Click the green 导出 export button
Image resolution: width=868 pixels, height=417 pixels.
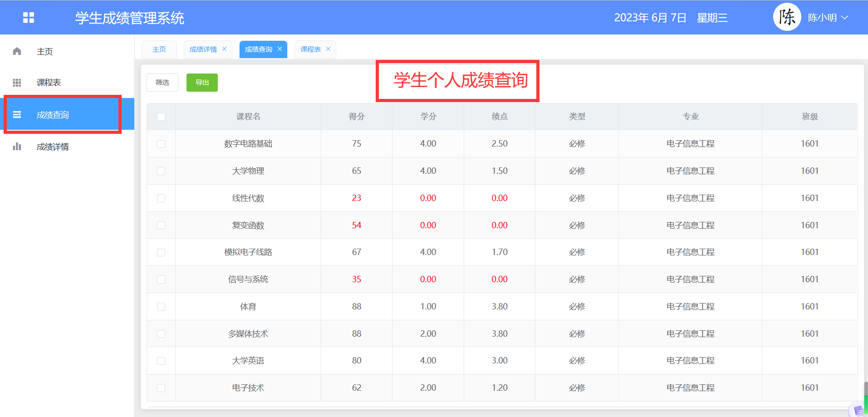[x=202, y=83]
